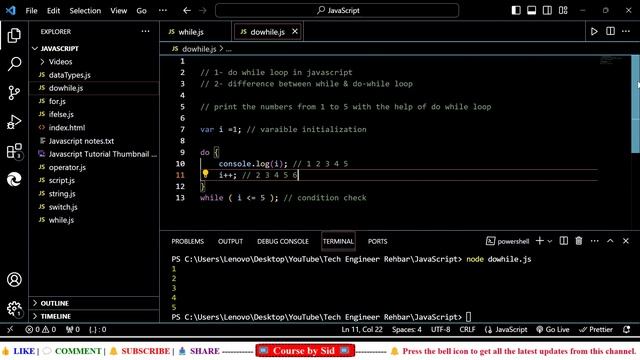Open index.html in explorer

pyautogui.click(x=67, y=127)
